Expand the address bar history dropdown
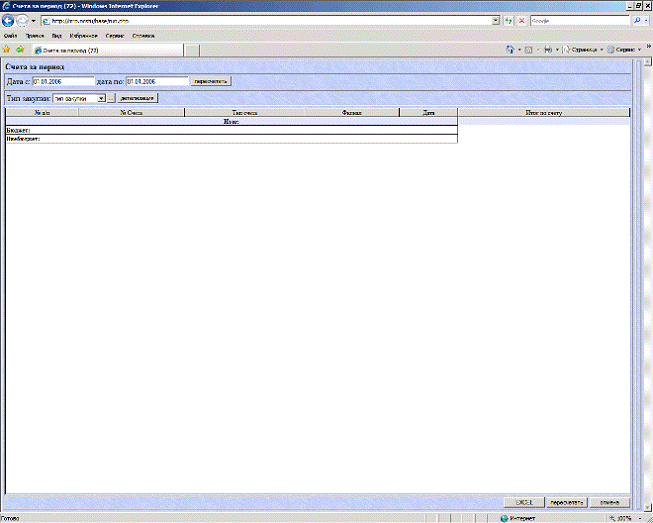This screenshot has height=523, width=653. click(497, 20)
